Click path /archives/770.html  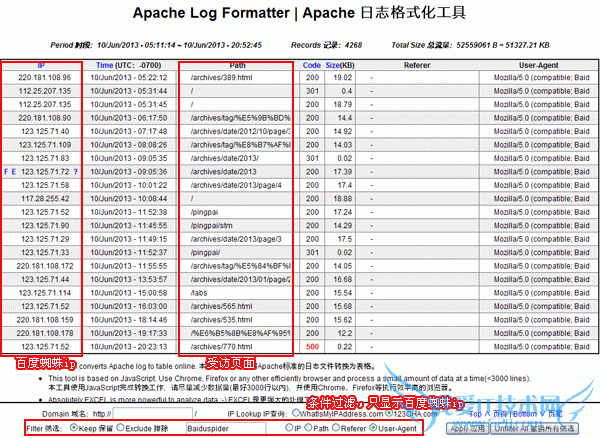point(221,347)
